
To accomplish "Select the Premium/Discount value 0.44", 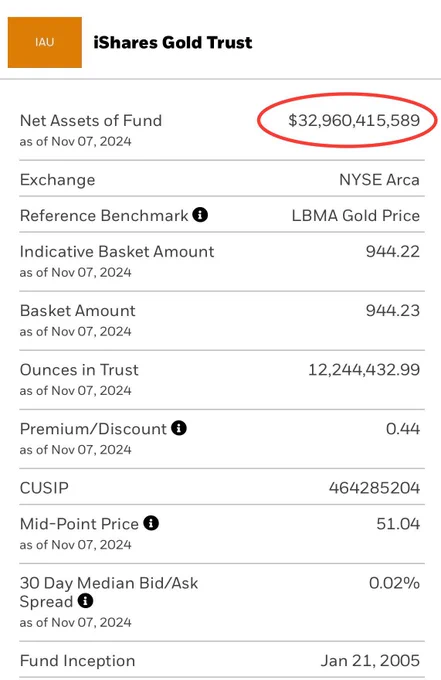I will (403, 429).
